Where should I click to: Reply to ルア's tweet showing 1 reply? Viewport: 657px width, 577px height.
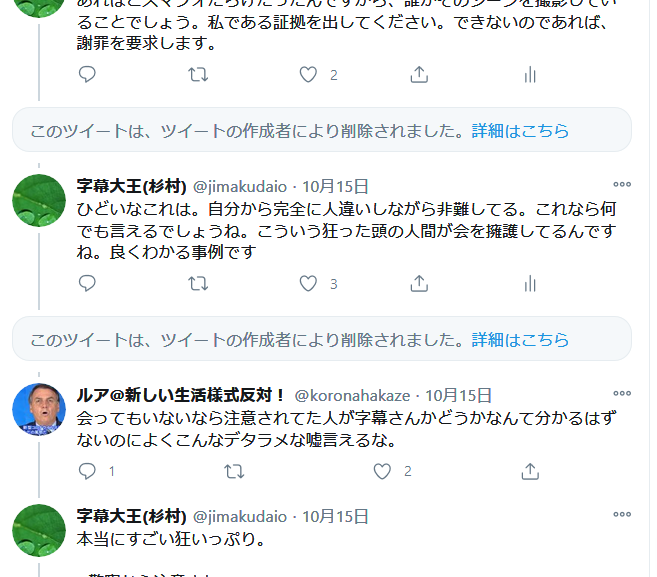[x=87, y=471]
